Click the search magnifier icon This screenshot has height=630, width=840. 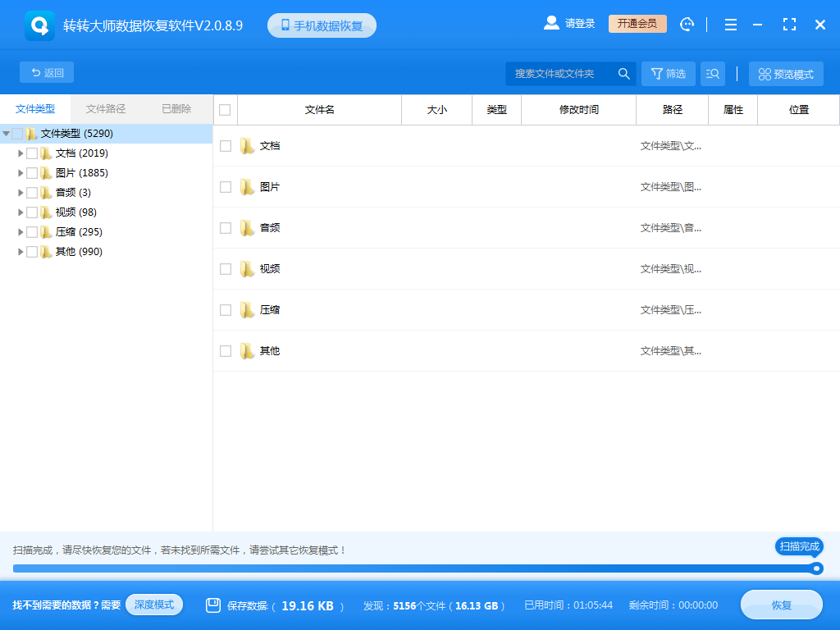coord(623,73)
